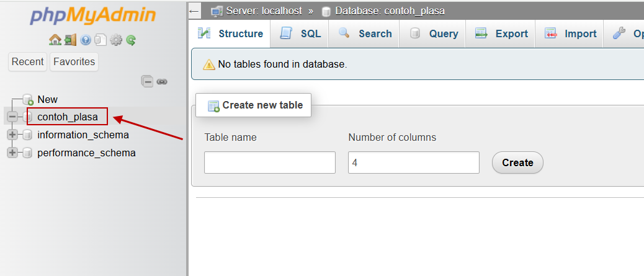This screenshot has height=276, width=644.
Task: Switch to the SQL tab
Action: (x=300, y=33)
